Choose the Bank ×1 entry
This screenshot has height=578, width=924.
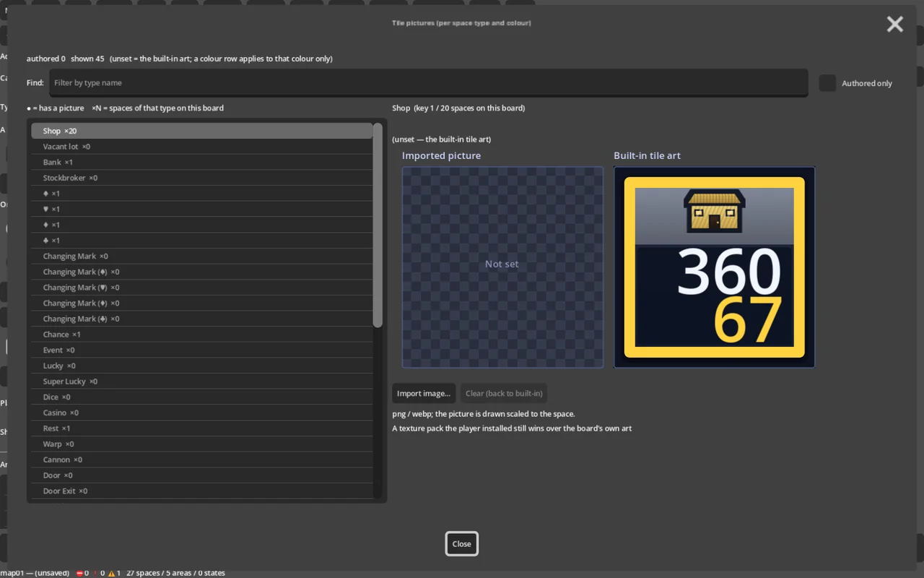202,163
